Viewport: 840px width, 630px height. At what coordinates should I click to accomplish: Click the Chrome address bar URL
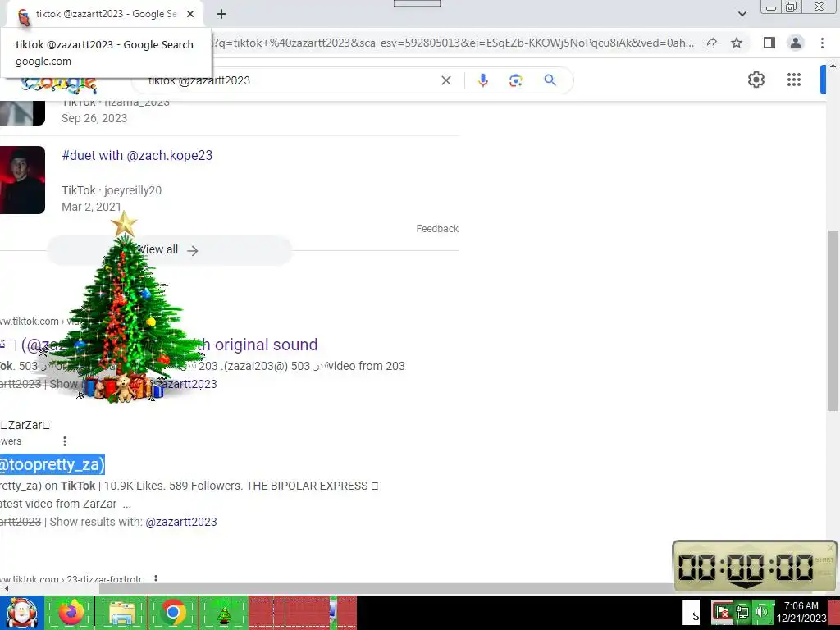(453, 43)
